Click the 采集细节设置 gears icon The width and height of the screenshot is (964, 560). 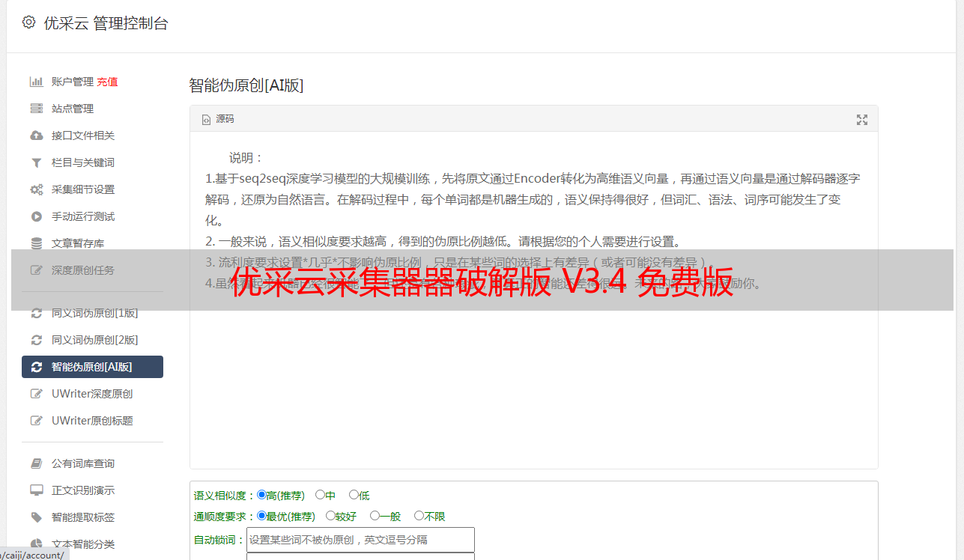[x=36, y=189]
